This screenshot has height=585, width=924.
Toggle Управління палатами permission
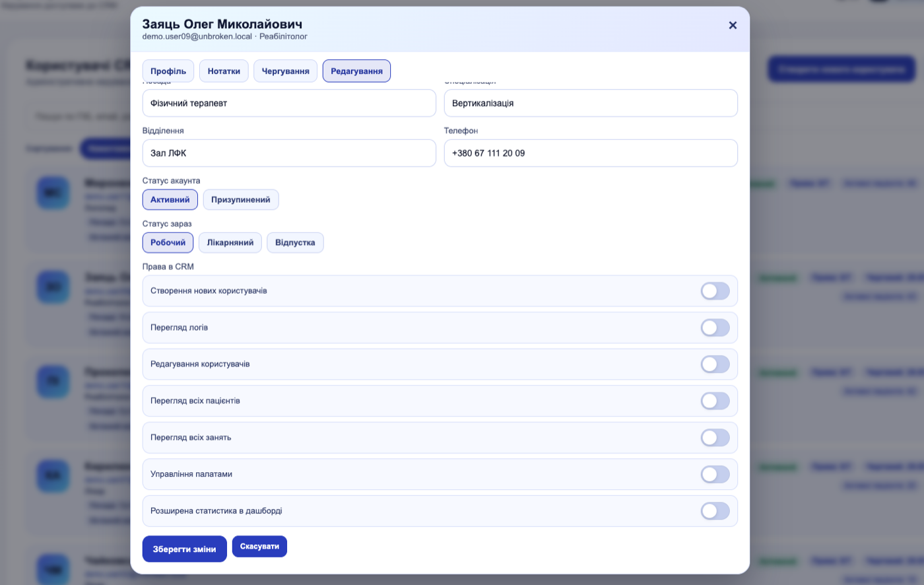[x=715, y=474]
